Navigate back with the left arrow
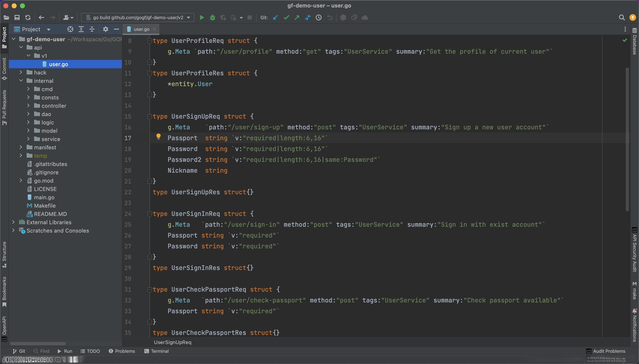This screenshot has height=364, width=639. point(41,17)
